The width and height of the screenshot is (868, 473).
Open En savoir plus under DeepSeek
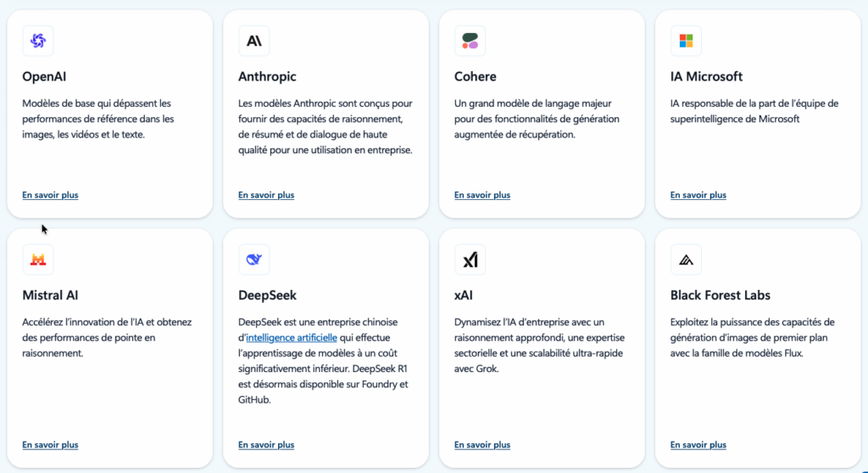[266, 445]
